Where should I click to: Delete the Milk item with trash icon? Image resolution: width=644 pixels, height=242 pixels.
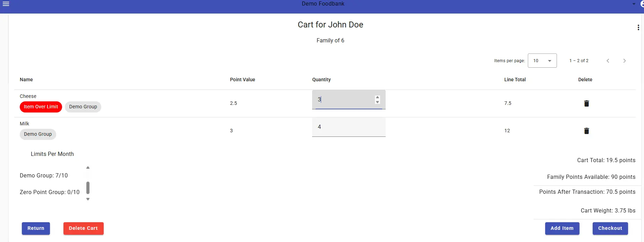[x=586, y=131]
